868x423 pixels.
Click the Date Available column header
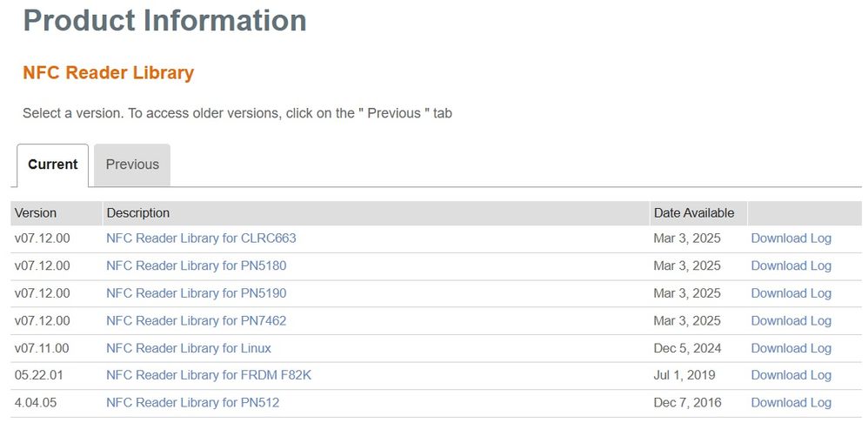tap(693, 213)
